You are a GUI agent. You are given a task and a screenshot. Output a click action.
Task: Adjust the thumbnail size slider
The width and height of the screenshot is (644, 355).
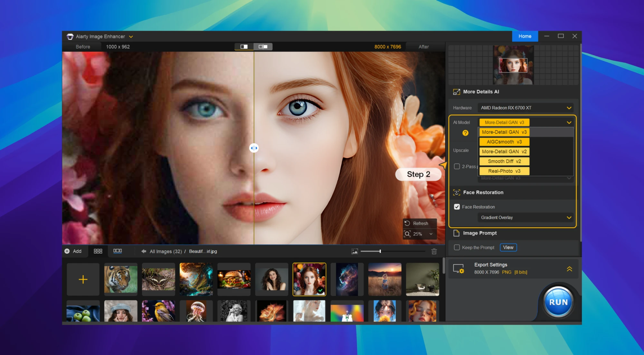(x=381, y=252)
